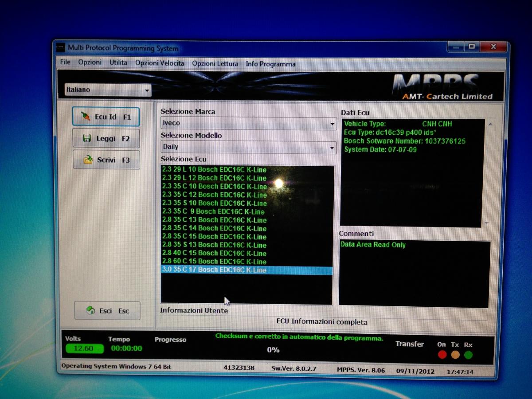Open the Opzioni Lettura menu

tap(215, 63)
